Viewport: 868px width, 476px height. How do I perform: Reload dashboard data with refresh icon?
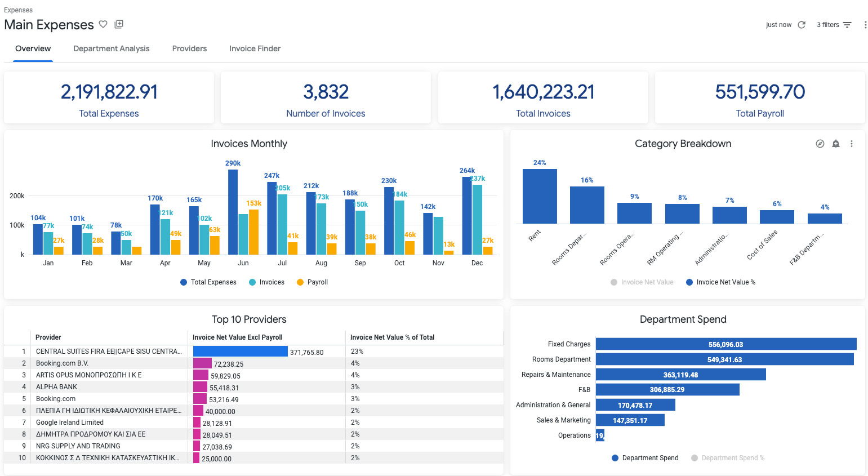click(802, 25)
